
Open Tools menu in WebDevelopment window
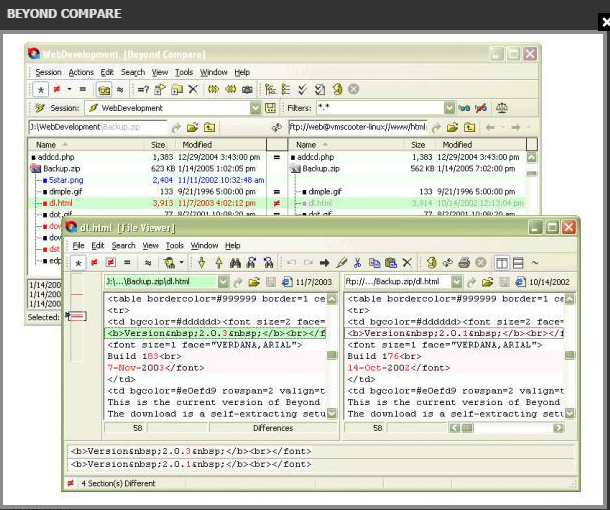pyautogui.click(x=184, y=72)
